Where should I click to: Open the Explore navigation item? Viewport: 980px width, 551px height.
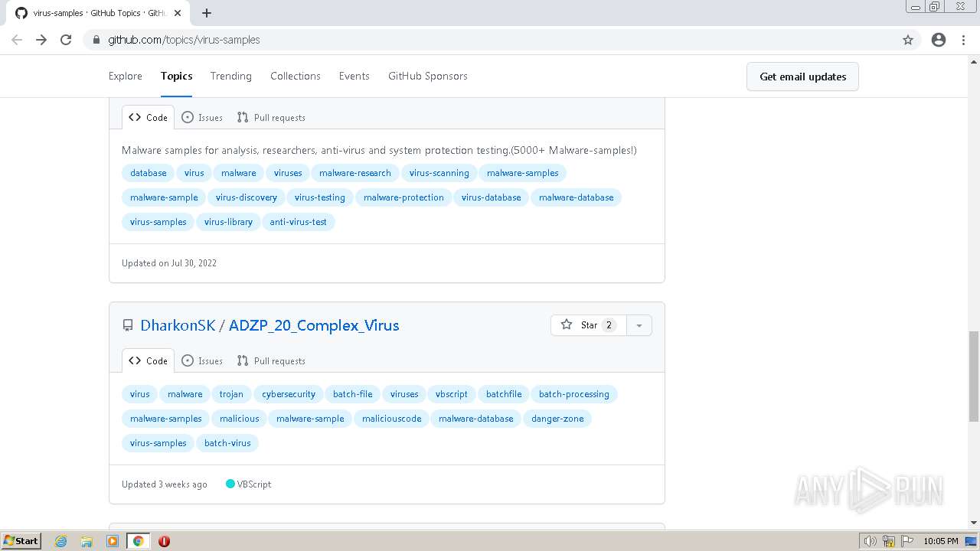[126, 76]
